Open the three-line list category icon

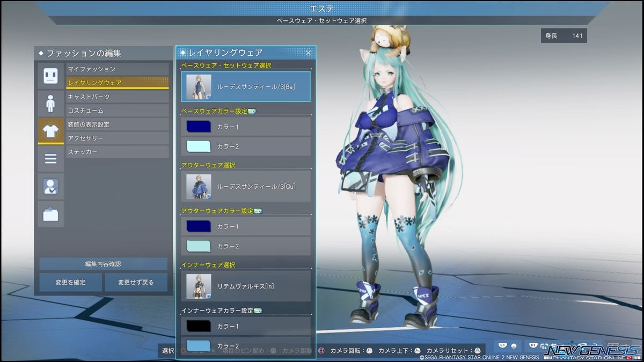coord(50,159)
